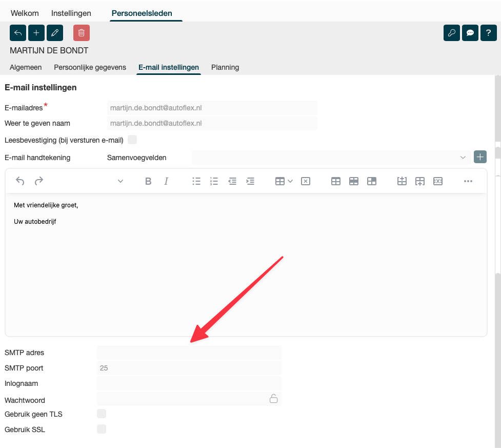
Task: Click the question mark help icon
Action: pyautogui.click(x=489, y=33)
